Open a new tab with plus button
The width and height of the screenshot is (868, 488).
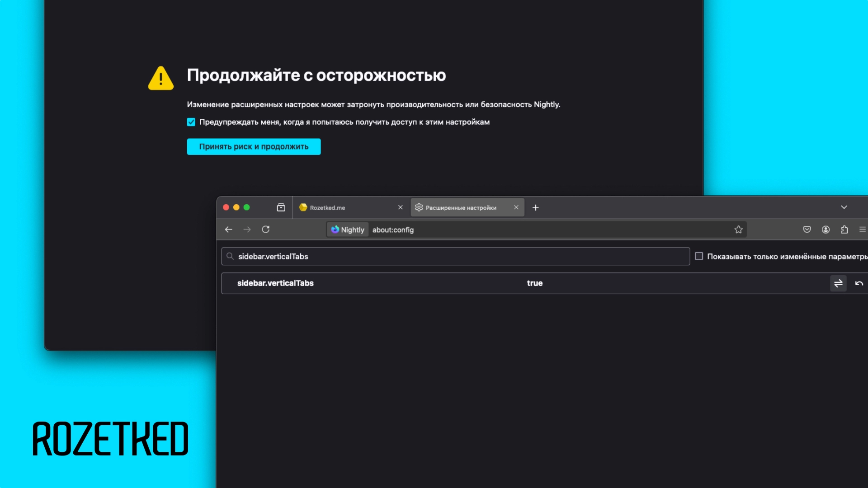[x=536, y=207]
